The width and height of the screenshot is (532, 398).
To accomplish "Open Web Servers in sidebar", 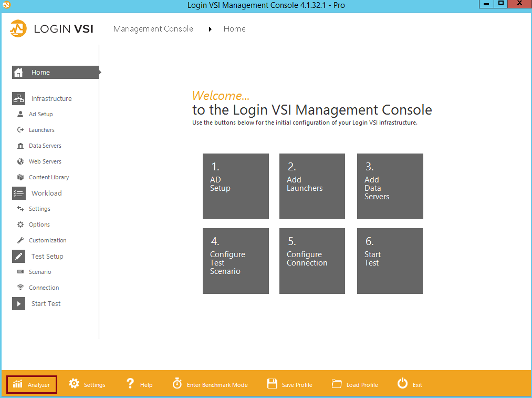I will point(45,161).
